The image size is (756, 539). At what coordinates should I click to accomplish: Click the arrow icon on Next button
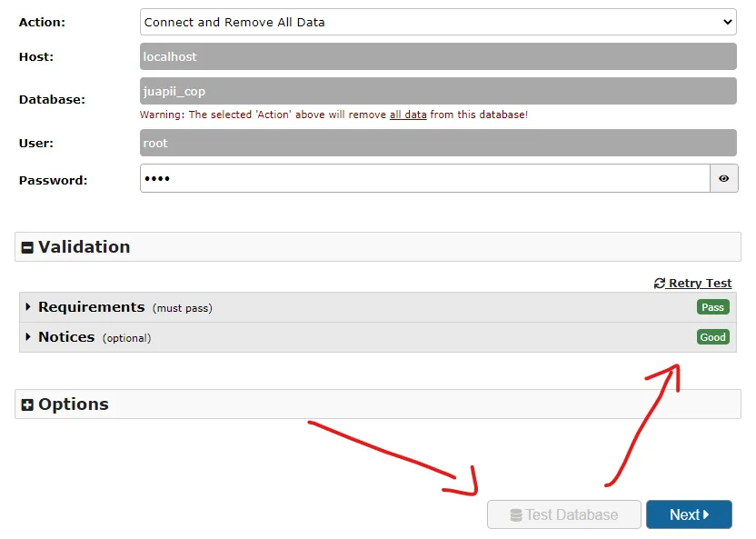coord(706,514)
